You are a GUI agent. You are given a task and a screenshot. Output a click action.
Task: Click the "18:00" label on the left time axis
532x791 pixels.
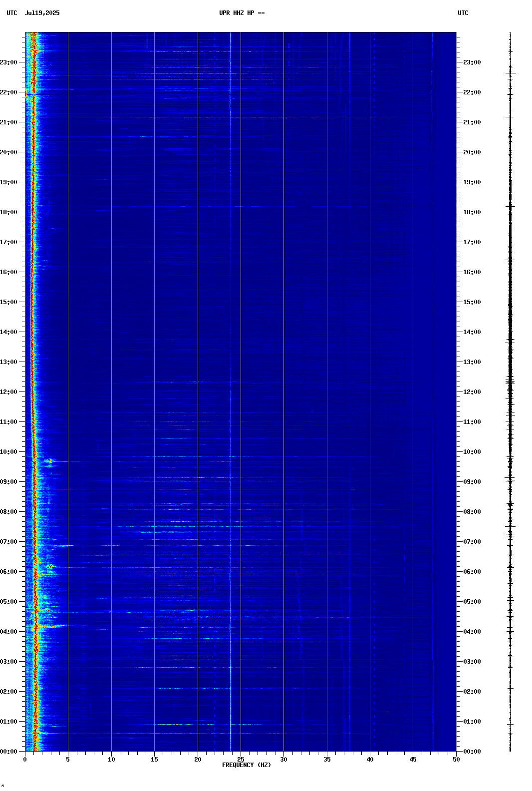coord(8,212)
